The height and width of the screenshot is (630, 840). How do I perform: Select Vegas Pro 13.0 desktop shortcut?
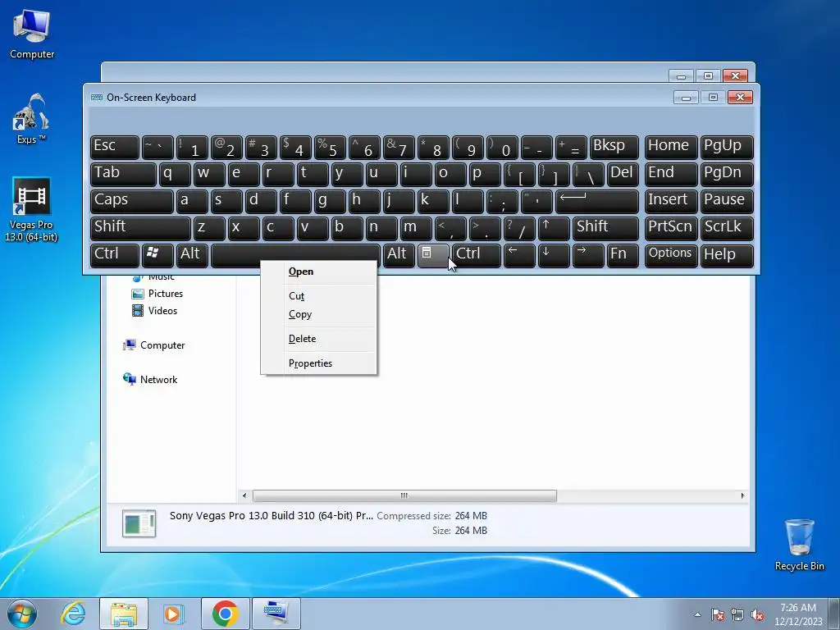point(31,209)
